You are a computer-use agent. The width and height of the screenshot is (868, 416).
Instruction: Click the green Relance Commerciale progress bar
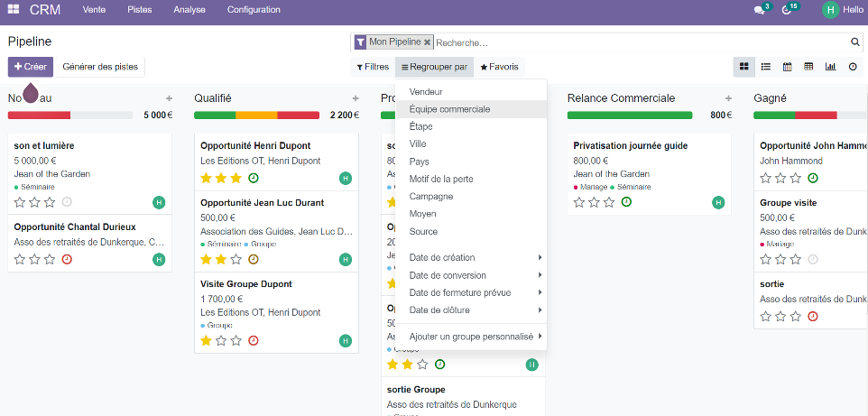pyautogui.click(x=630, y=116)
